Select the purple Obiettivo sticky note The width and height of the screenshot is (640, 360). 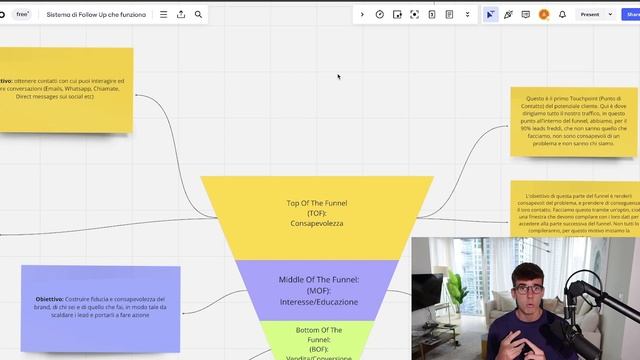[100, 309]
